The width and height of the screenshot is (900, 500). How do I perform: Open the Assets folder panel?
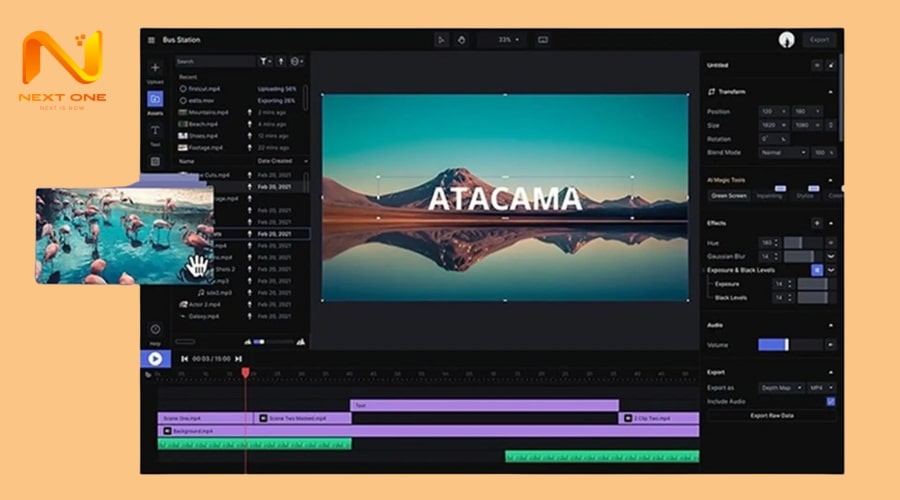click(155, 99)
